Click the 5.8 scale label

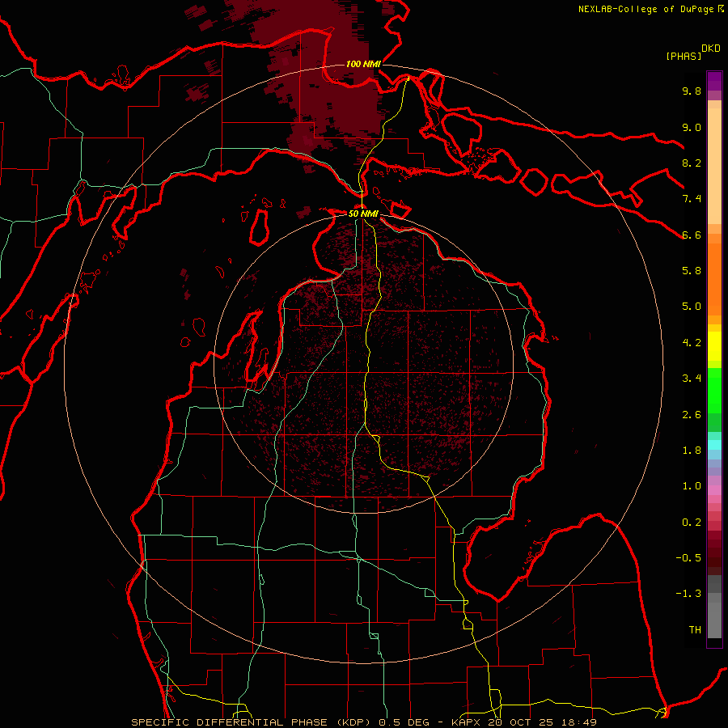tap(692, 271)
